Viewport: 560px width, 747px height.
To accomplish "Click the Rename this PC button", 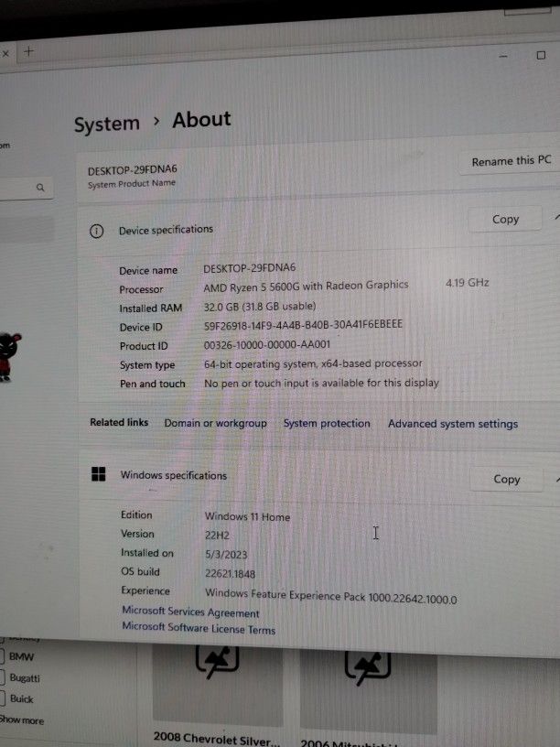I will [x=511, y=161].
